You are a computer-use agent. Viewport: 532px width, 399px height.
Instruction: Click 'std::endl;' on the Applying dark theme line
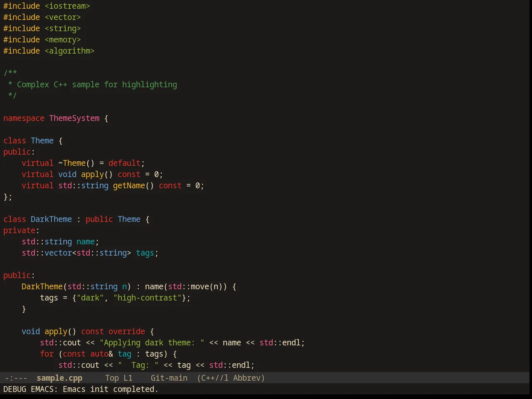[x=282, y=343]
